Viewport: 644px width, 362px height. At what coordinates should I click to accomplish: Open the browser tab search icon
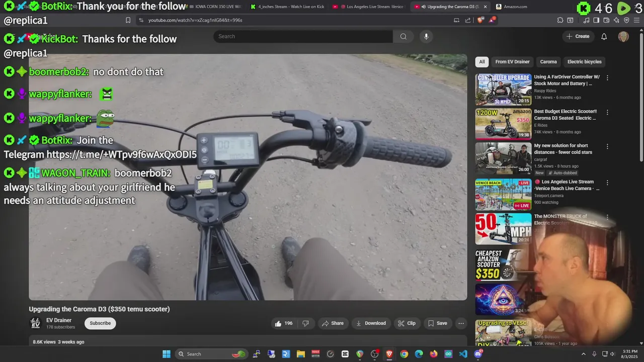pos(570,20)
